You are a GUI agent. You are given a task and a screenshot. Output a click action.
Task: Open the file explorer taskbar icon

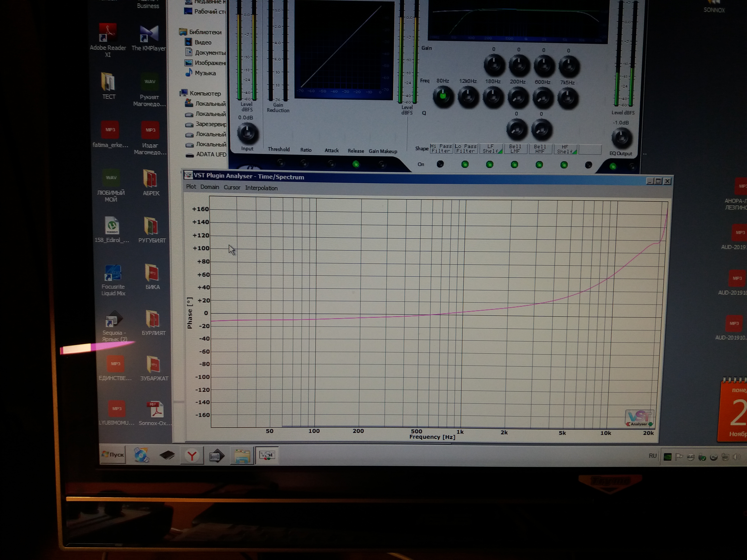click(242, 456)
